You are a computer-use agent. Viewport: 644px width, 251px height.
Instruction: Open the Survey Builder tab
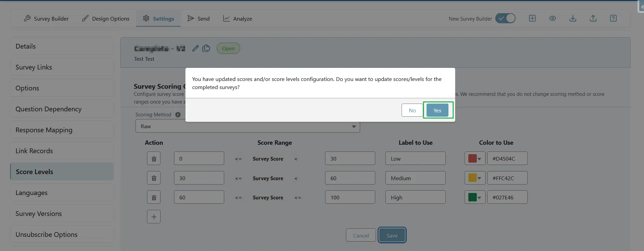(46, 19)
